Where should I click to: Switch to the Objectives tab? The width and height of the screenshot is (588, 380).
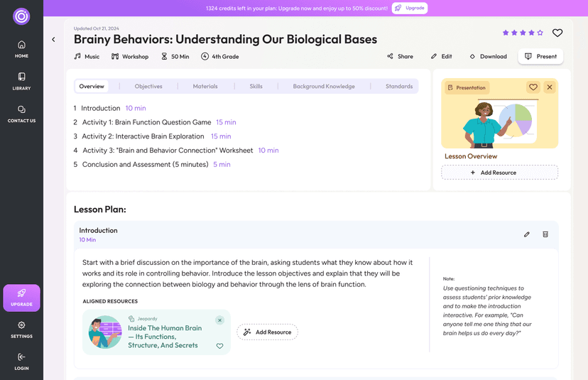[148, 87]
